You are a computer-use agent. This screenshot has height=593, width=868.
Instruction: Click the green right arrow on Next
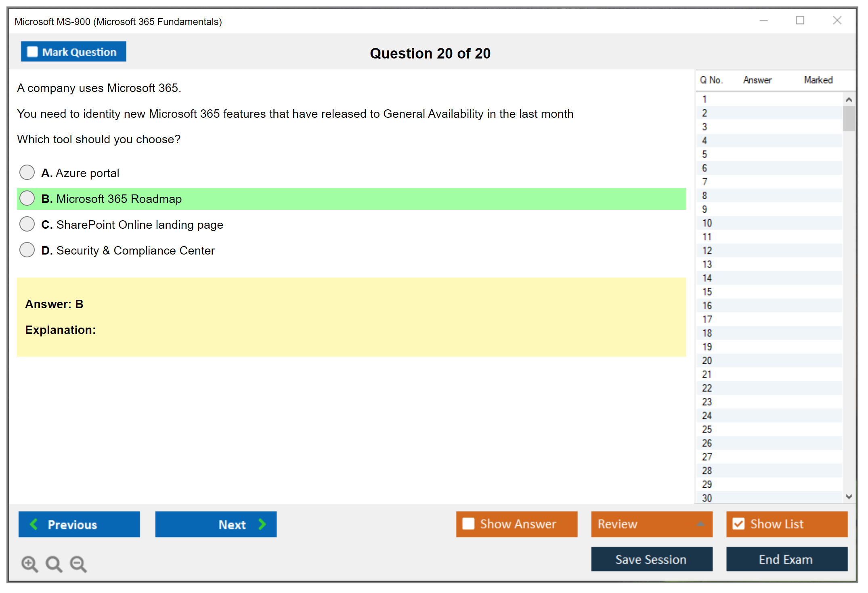pos(262,524)
